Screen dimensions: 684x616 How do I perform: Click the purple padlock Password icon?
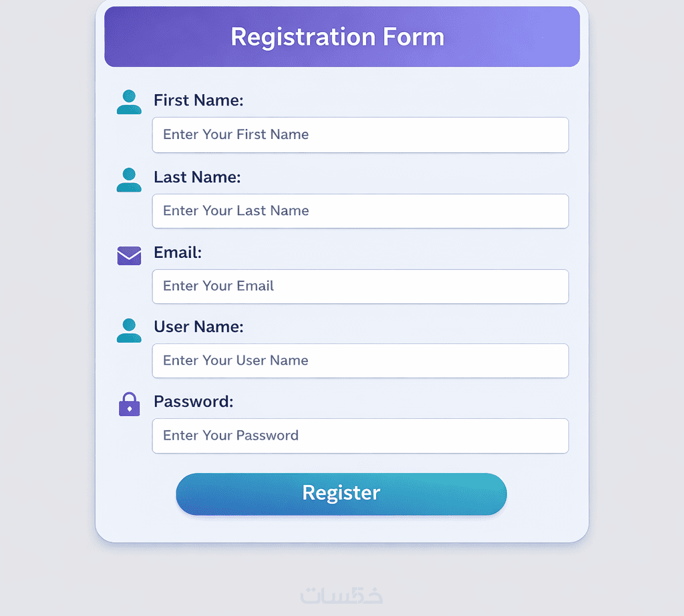click(129, 404)
